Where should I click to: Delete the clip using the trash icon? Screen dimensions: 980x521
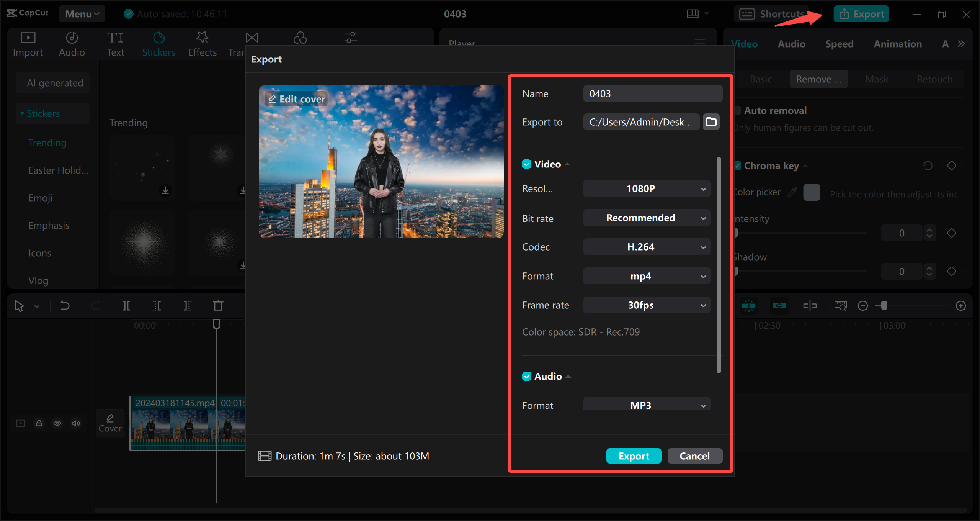218,305
